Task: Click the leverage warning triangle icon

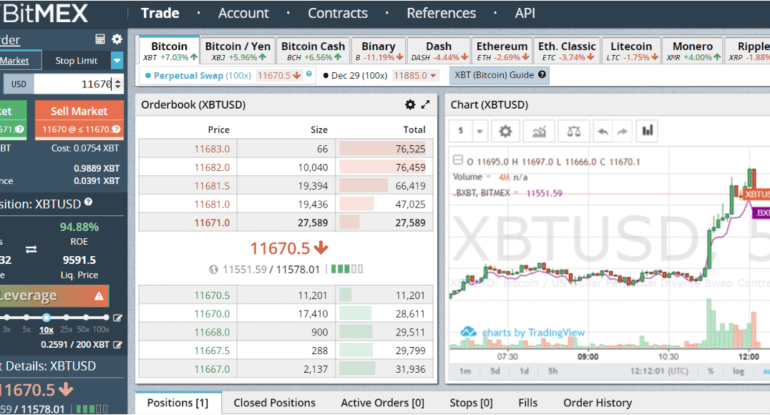Action: [x=99, y=296]
